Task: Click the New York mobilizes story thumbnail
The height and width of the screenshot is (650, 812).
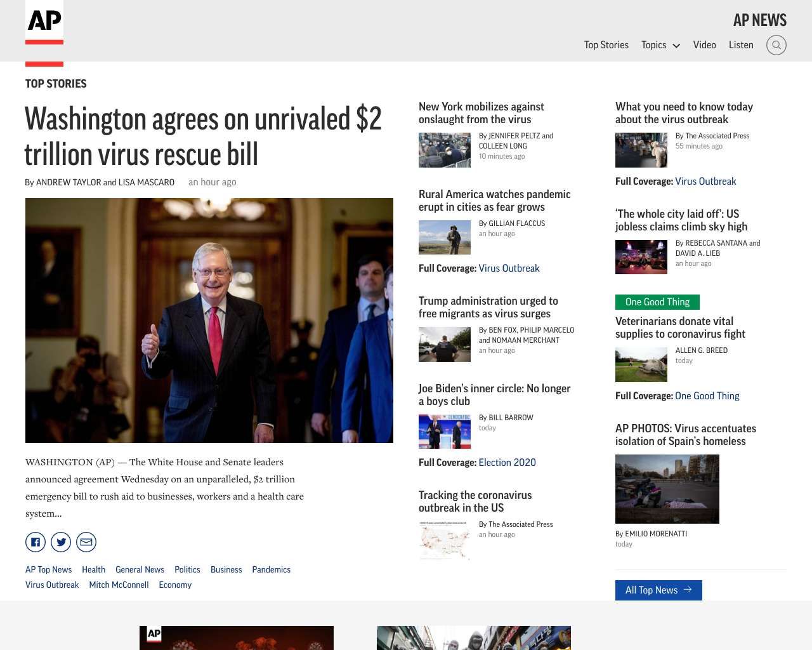Action: click(445, 150)
